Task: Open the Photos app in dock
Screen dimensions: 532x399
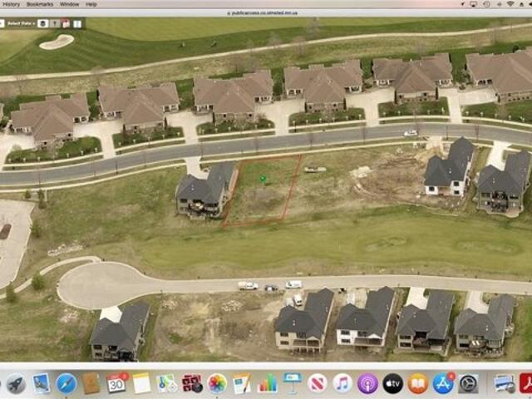Action: point(217,383)
